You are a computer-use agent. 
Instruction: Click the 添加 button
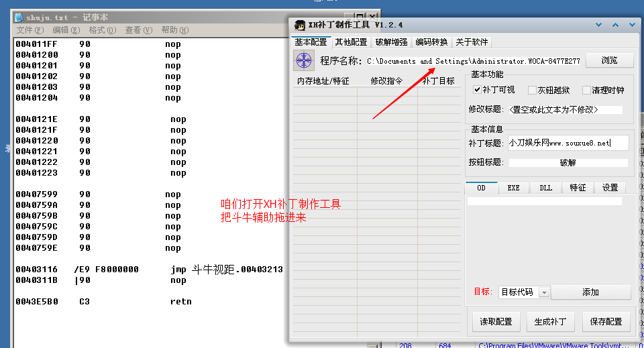[x=590, y=292]
